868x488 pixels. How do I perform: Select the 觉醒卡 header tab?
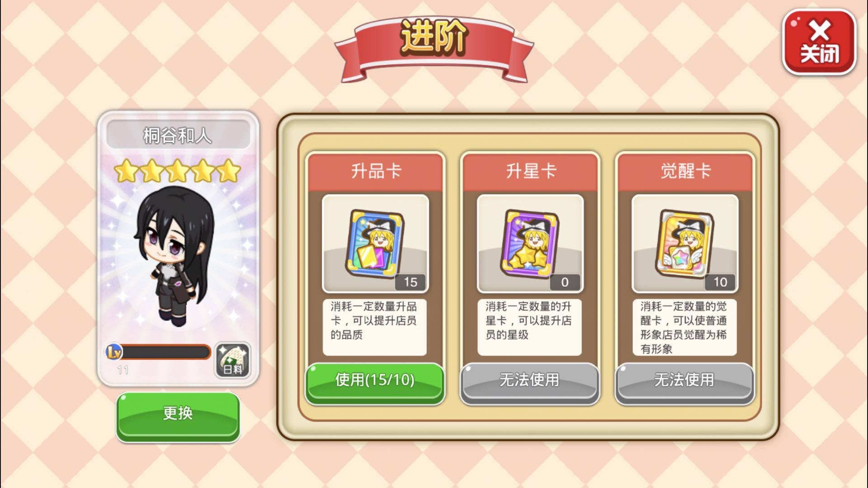point(685,172)
